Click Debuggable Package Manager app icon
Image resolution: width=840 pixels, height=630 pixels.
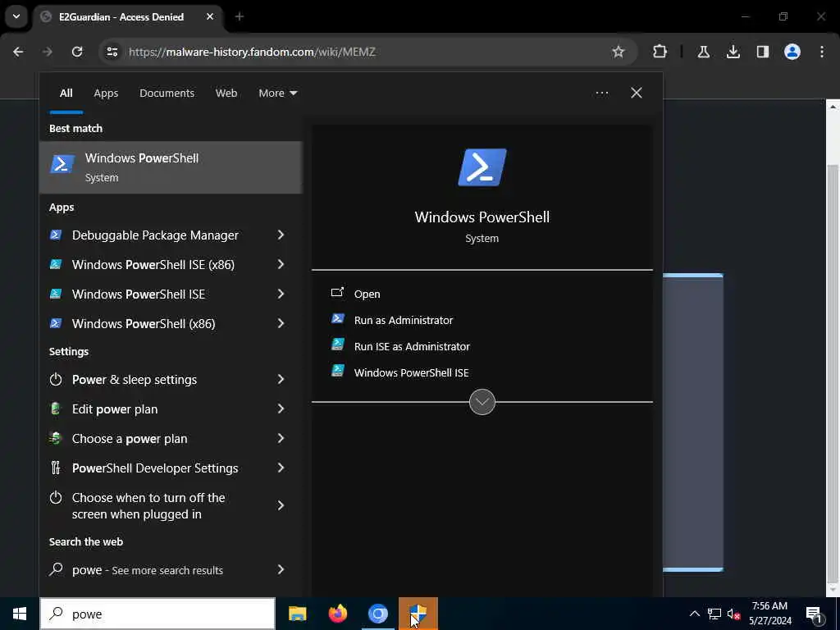tap(56, 235)
